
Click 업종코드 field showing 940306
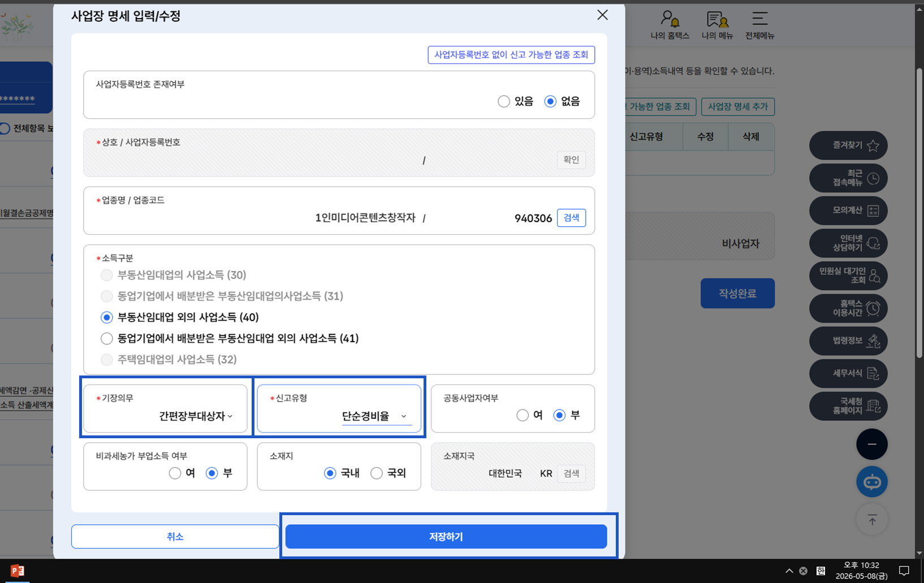tap(533, 218)
